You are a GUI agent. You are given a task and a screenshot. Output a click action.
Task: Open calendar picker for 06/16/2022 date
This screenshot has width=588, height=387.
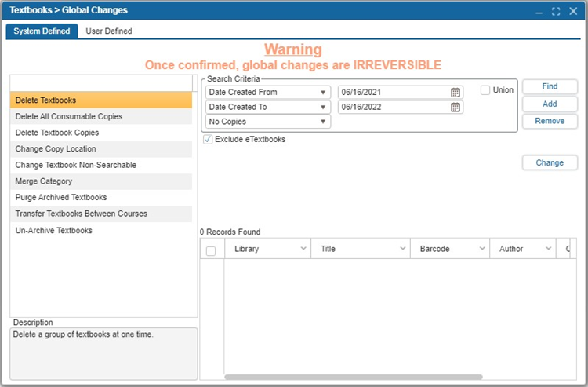(x=456, y=108)
